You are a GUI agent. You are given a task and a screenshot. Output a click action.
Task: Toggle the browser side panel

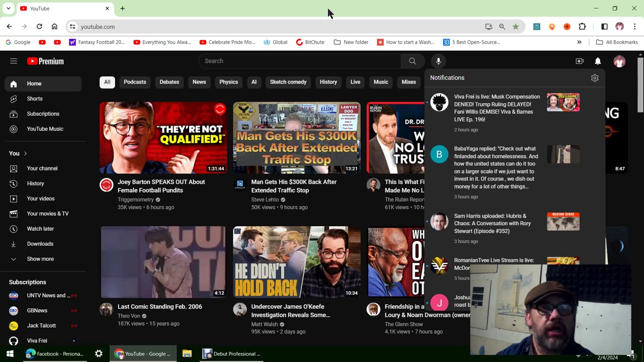pos(604,27)
